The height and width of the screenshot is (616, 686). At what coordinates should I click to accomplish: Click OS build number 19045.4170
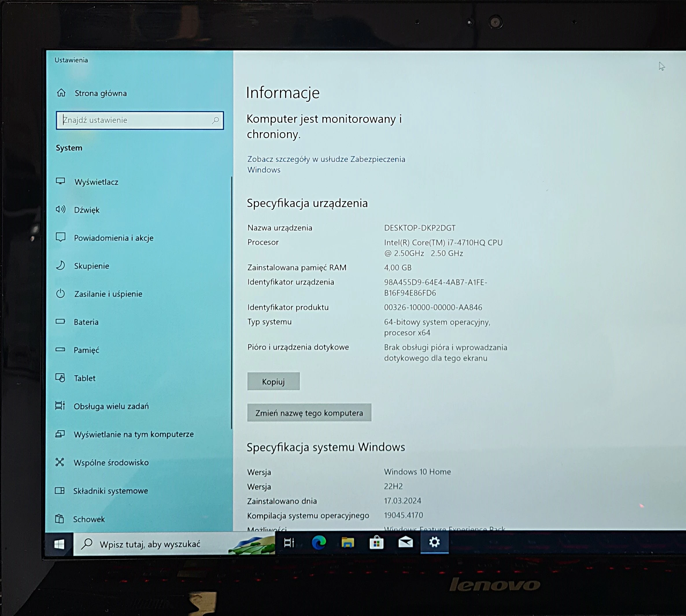(x=404, y=515)
